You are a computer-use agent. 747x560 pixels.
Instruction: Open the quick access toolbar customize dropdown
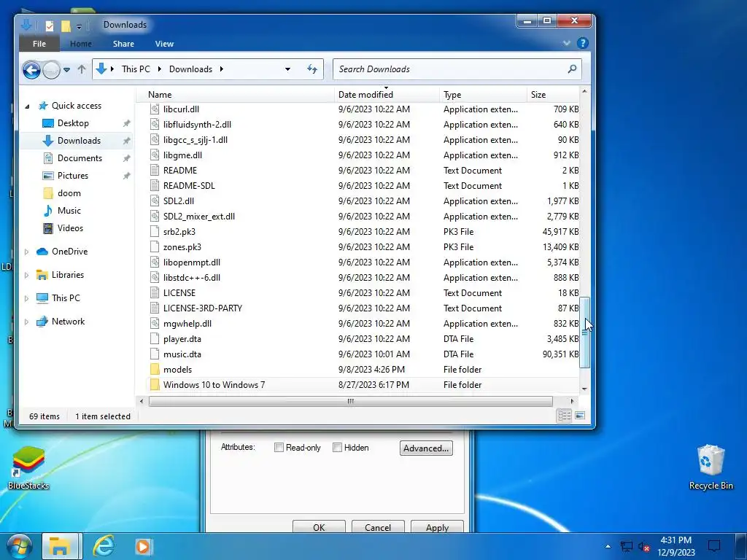(79, 27)
